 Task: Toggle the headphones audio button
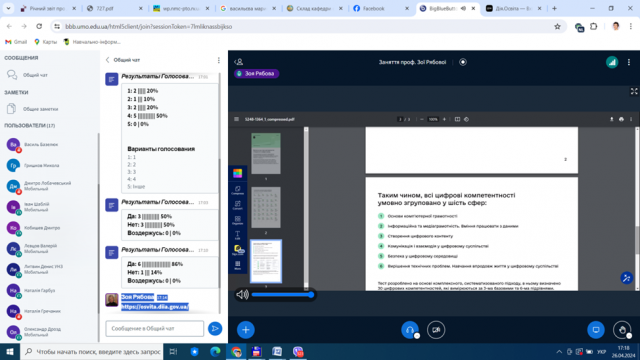click(410, 330)
